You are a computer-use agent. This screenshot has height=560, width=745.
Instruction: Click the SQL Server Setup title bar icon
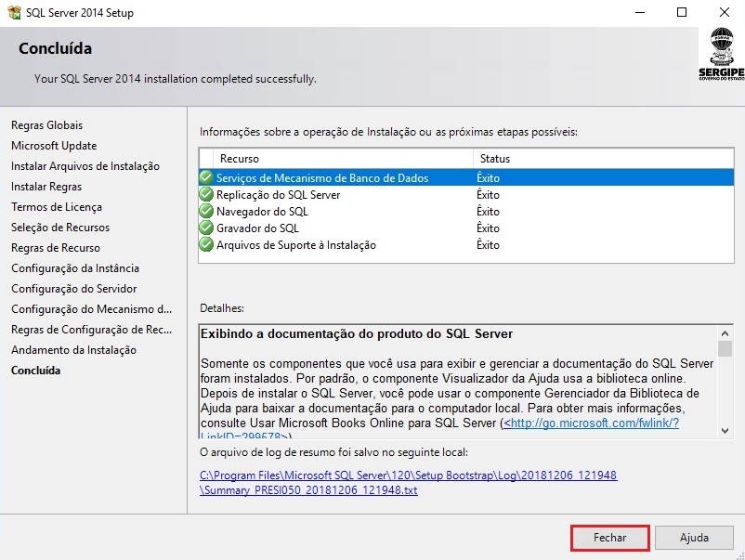coord(14,13)
